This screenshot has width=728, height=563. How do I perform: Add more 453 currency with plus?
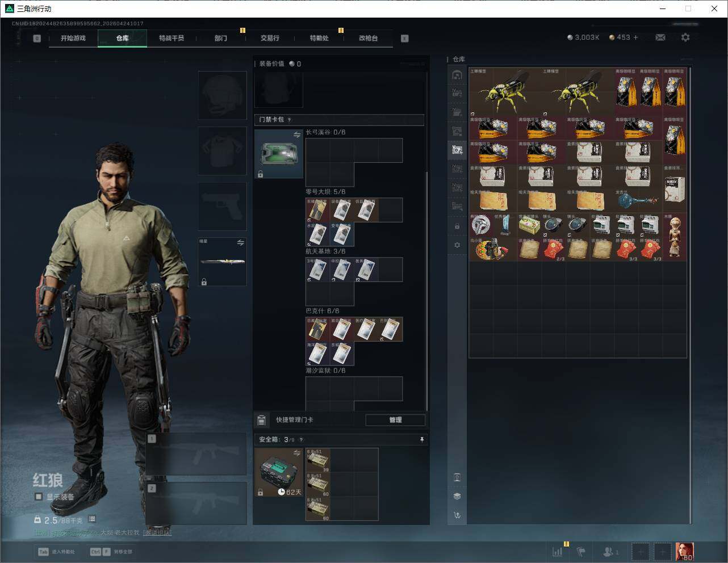[635, 37]
